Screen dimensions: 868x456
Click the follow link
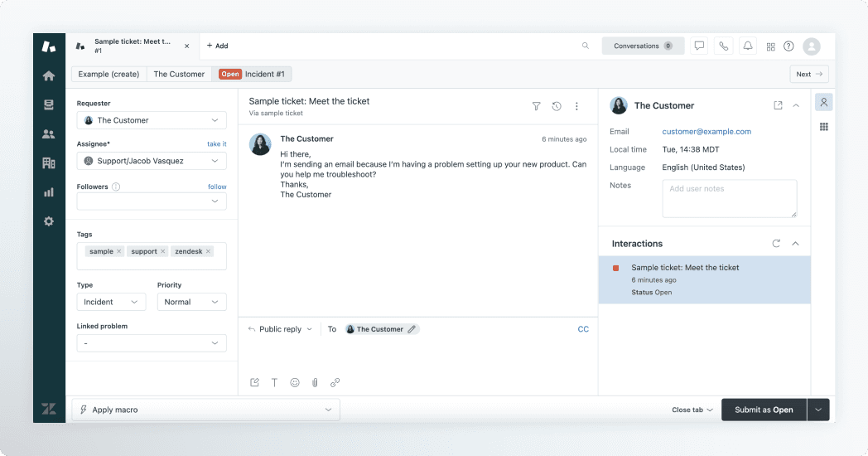click(217, 187)
